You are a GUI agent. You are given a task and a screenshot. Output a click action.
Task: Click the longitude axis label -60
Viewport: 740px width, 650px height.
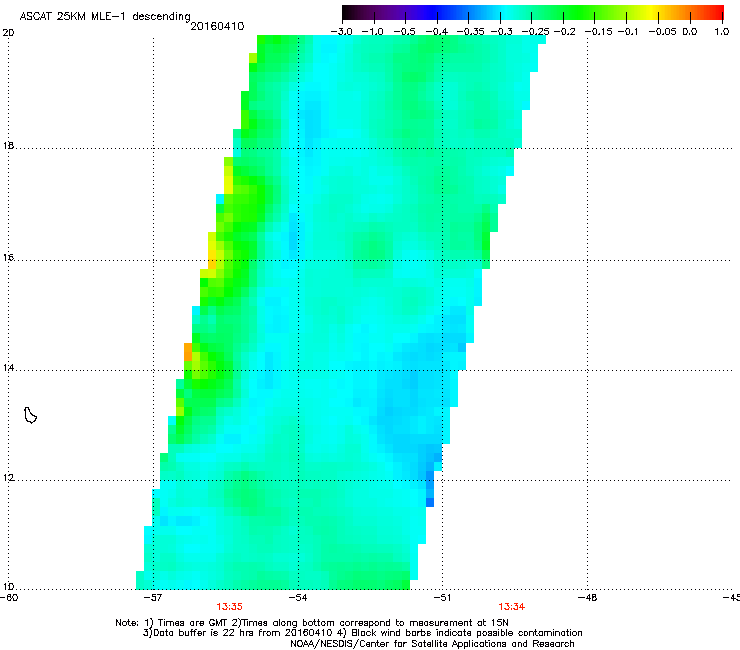[9, 598]
